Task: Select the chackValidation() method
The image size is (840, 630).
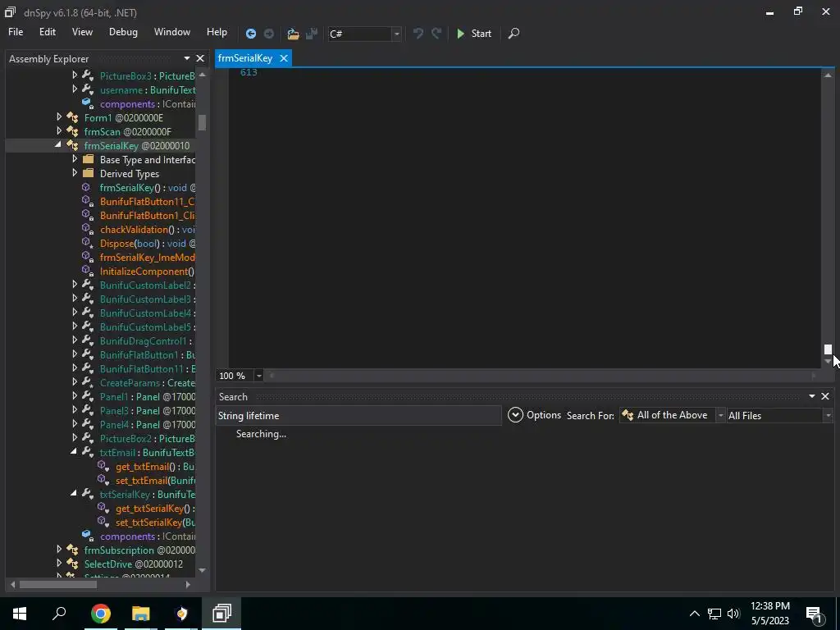Action: click(x=148, y=230)
